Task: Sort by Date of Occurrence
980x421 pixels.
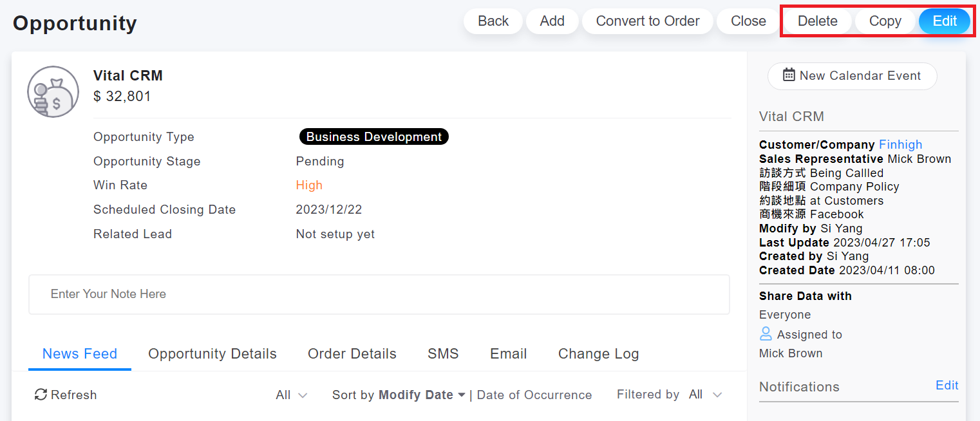Action: click(x=534, y=395)
